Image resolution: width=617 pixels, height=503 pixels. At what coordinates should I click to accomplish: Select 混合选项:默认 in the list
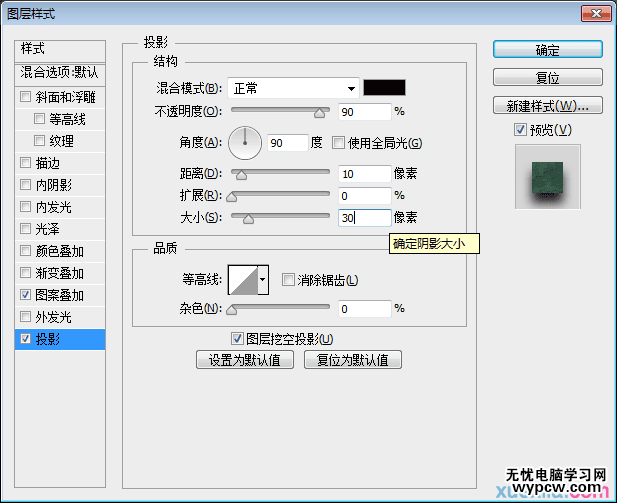[x=60, y=73]
